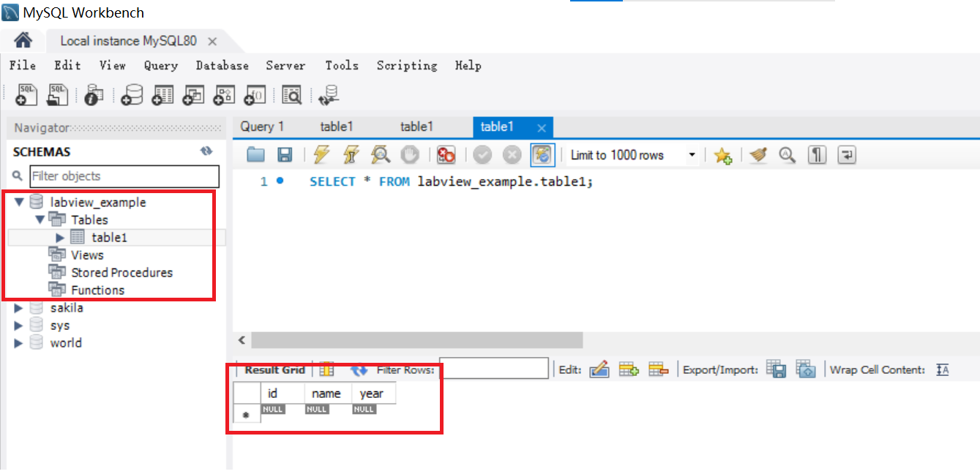Image resolution: width=980 pixels, height=474 pixels.
Task: Collapse the labview_example schema
Action: pyautogui.click(x=19, y=202)
